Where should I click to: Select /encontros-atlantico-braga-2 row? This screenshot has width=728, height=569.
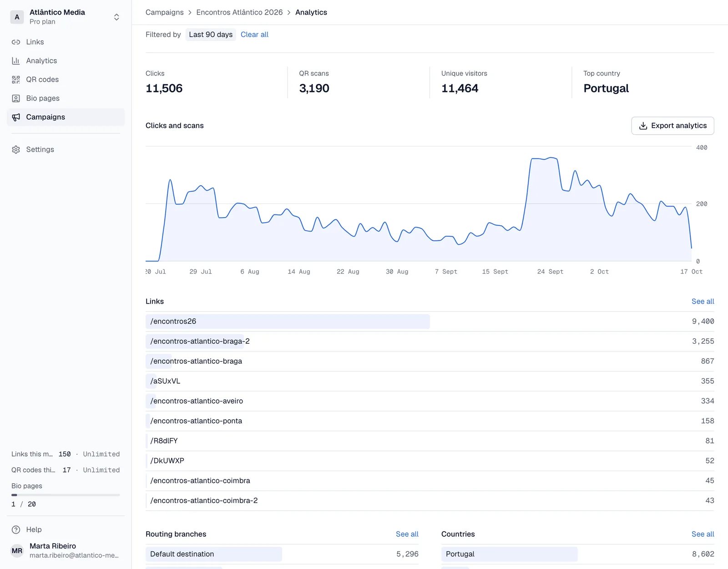430,341
